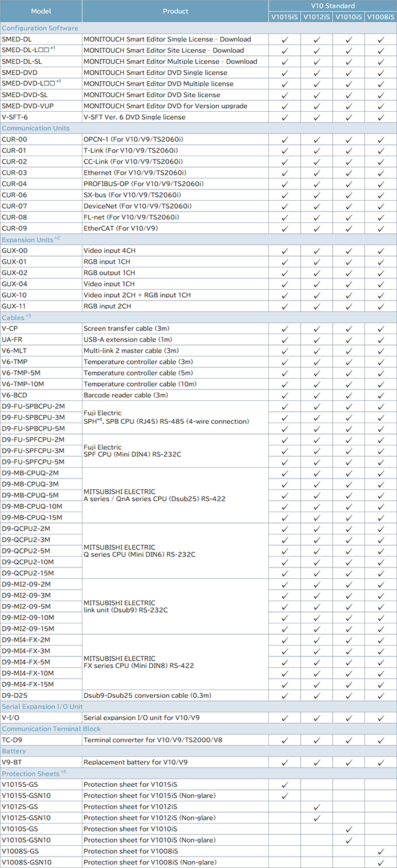Click 'Terminal converter for V10/V9/TS2000/V8'
The width and height of the screenshot is (397, 868).
tap(153, 740)
